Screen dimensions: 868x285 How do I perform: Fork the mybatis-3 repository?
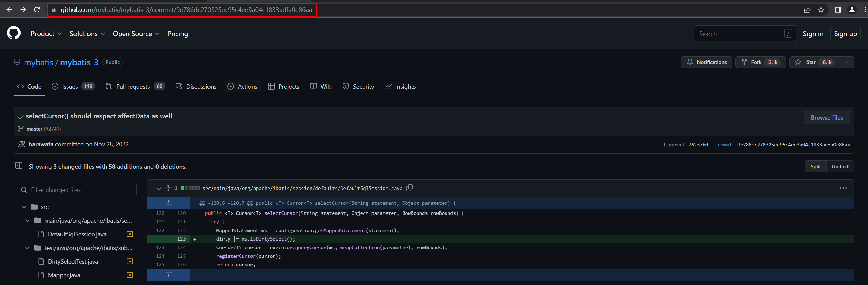click(760, 62)
